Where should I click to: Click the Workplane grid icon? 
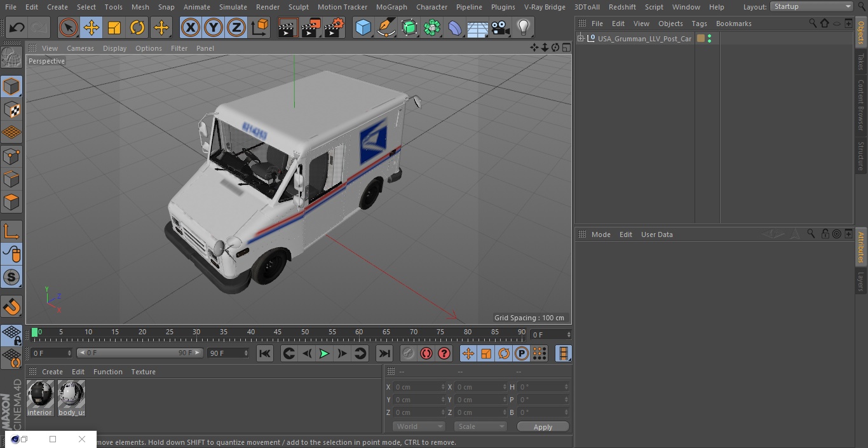click(x=11, y=133)
